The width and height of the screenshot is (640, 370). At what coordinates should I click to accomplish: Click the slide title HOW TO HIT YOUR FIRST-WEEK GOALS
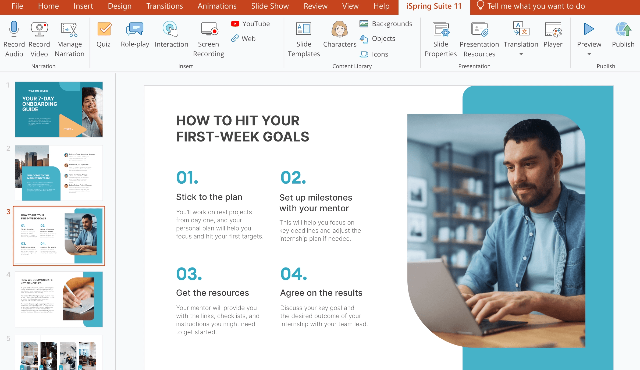(242, 129)
